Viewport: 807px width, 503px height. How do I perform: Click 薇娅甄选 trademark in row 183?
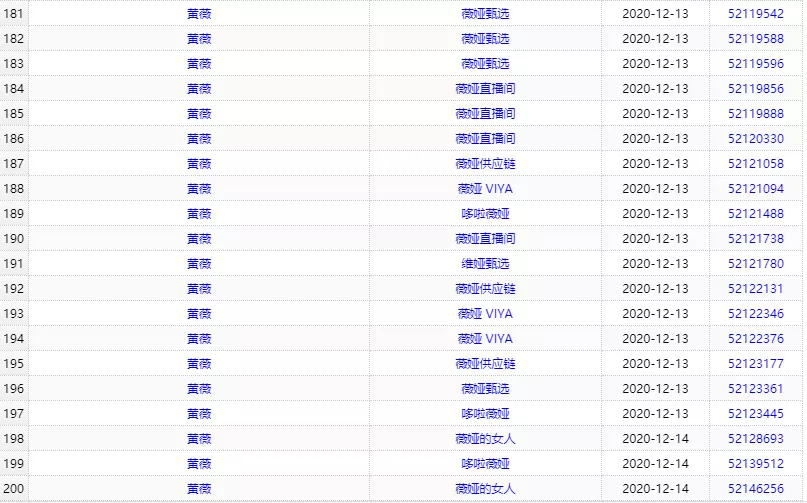[x=485, y=64]
